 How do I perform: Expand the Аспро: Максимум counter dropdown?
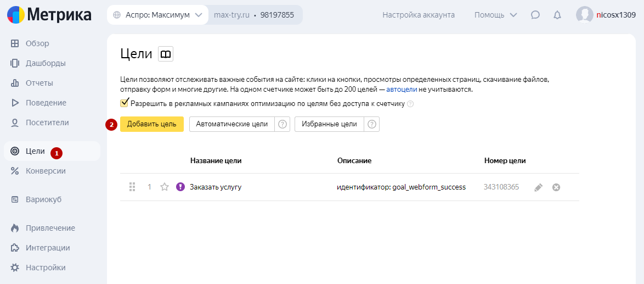pos(158,15)
